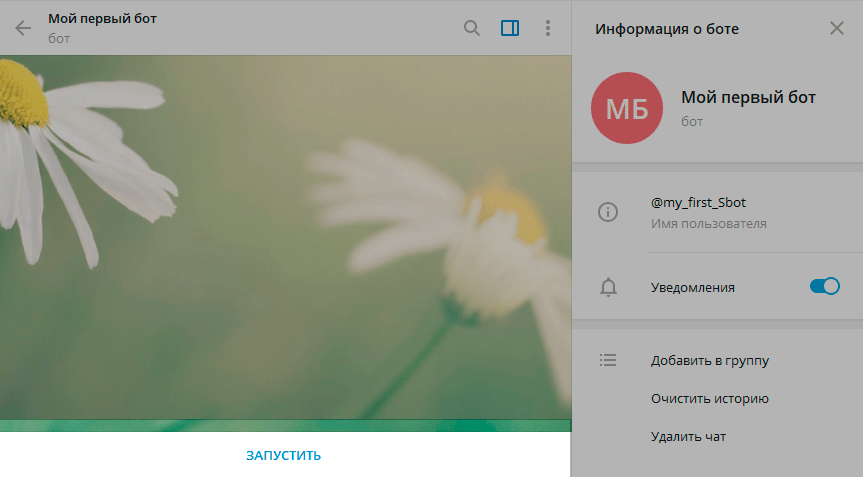
Task: Close the bot information panel
Action: [x=837, y=28]
